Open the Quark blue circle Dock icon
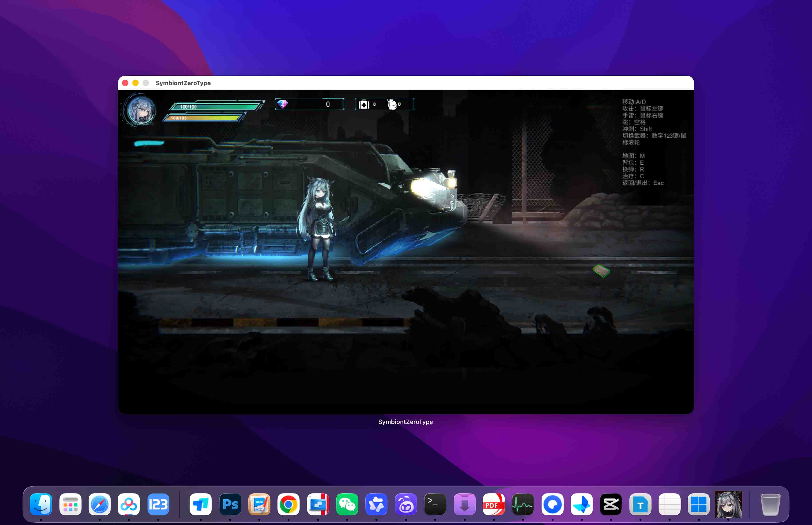The image size is (812, 525). [x=552, y=504]
